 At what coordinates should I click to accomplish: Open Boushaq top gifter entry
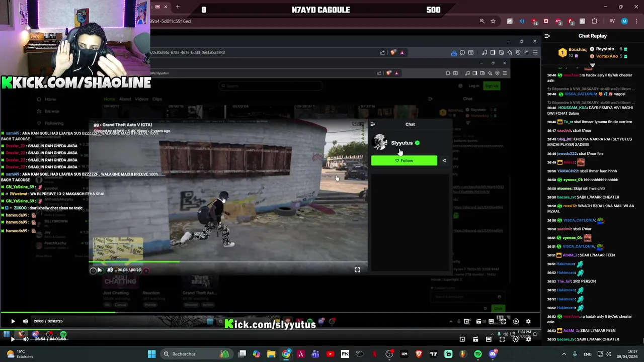[574, 52]
